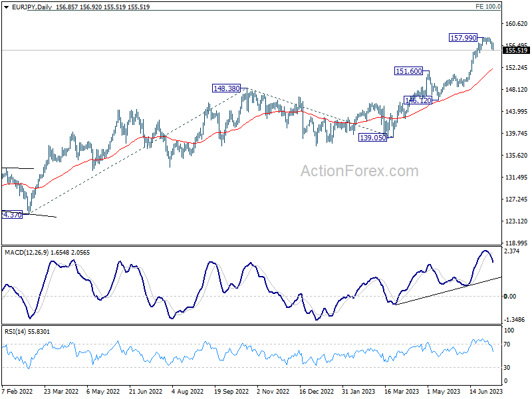This screenshot has width=532, height=399.
Task: Select the MACD rising trendline
Action: [x=448, y=291]
